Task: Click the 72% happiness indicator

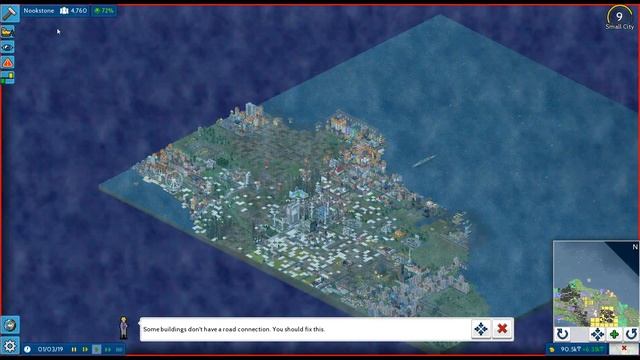Action: [104, 11]
